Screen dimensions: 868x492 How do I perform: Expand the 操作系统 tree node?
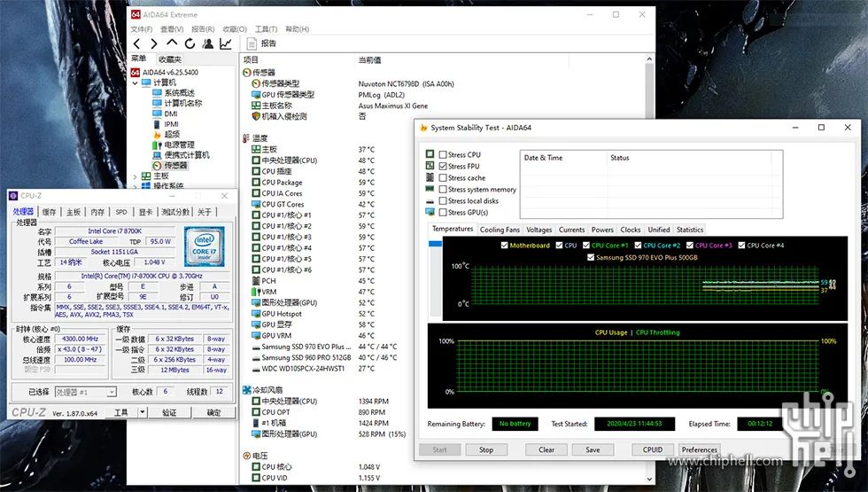pos(135,186)
